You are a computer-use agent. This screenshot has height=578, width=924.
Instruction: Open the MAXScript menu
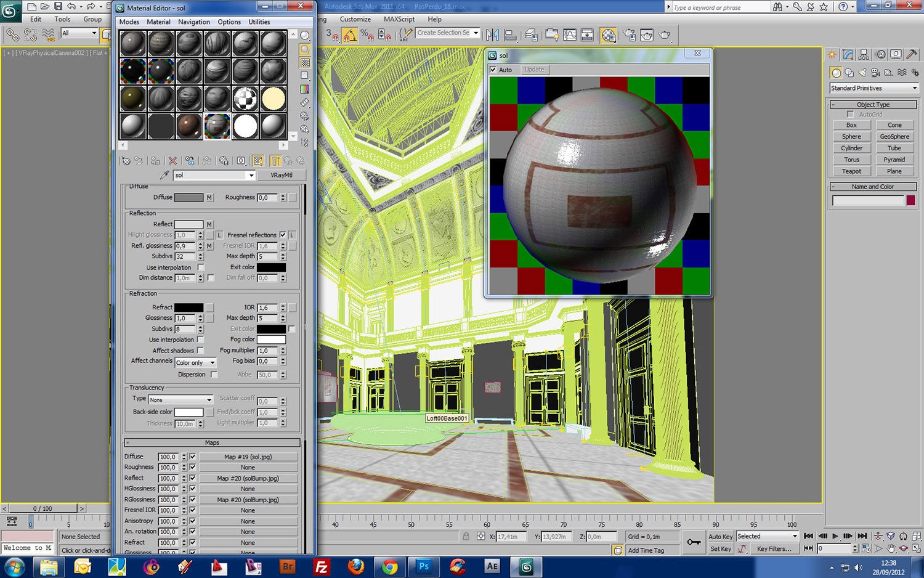click(399, 19)
